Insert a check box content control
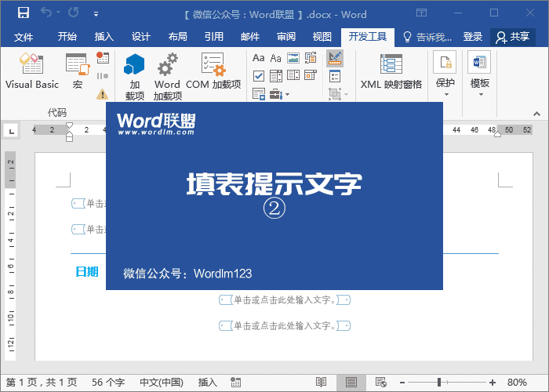Viewport: 549px width, 392px height. click(259, 75)
